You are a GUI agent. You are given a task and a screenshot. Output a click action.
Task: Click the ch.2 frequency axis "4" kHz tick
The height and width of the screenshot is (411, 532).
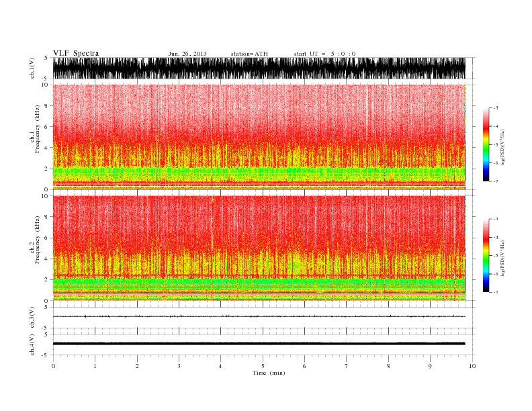click(46, 259)
